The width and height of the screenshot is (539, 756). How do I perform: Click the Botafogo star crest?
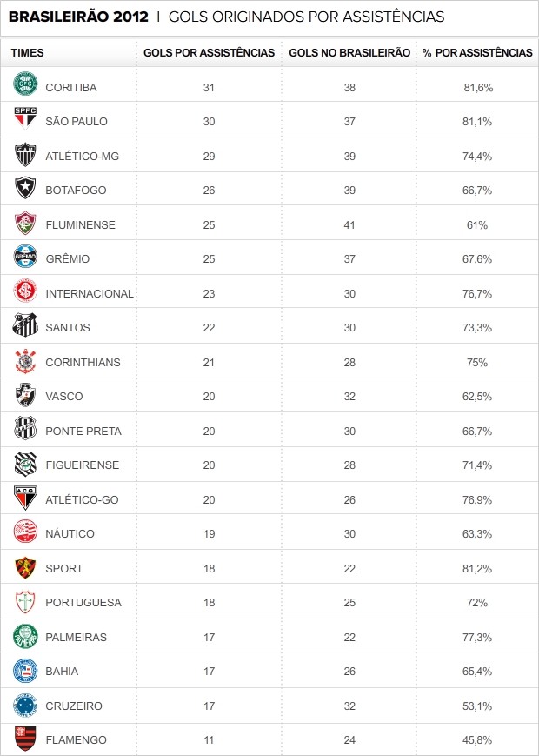tap(25, 189)
